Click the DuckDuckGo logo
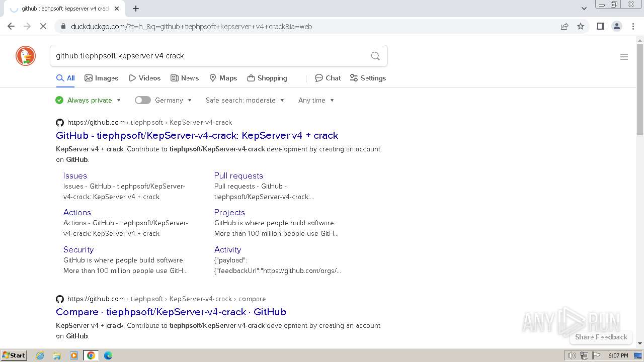This screenshot has height=362, width=644. click(x=26, y=56)
